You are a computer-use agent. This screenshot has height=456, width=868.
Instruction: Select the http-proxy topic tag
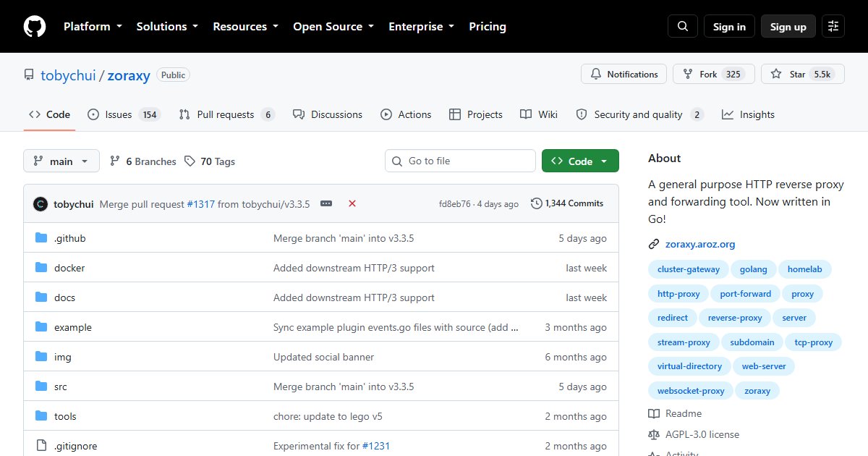(x=678, y=294)
